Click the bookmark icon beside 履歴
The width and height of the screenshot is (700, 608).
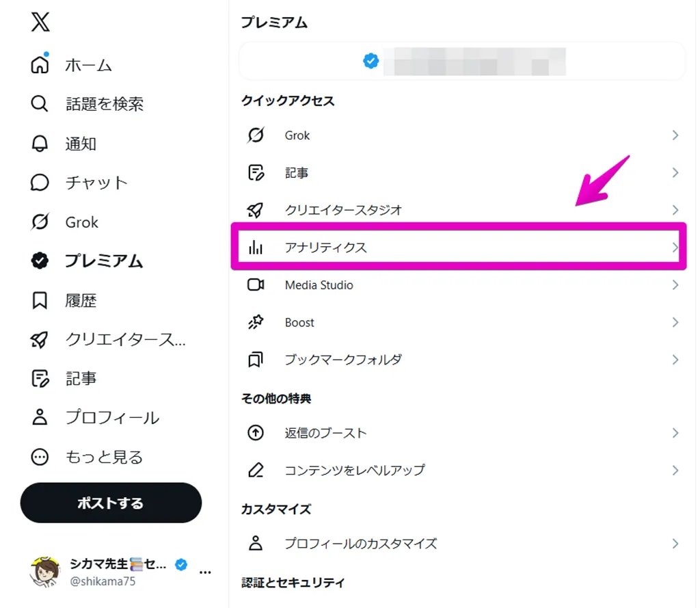40,300
